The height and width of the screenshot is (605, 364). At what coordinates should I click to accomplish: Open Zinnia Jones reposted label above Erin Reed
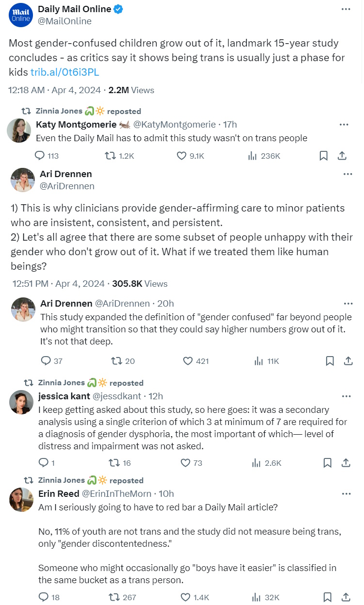91,480
